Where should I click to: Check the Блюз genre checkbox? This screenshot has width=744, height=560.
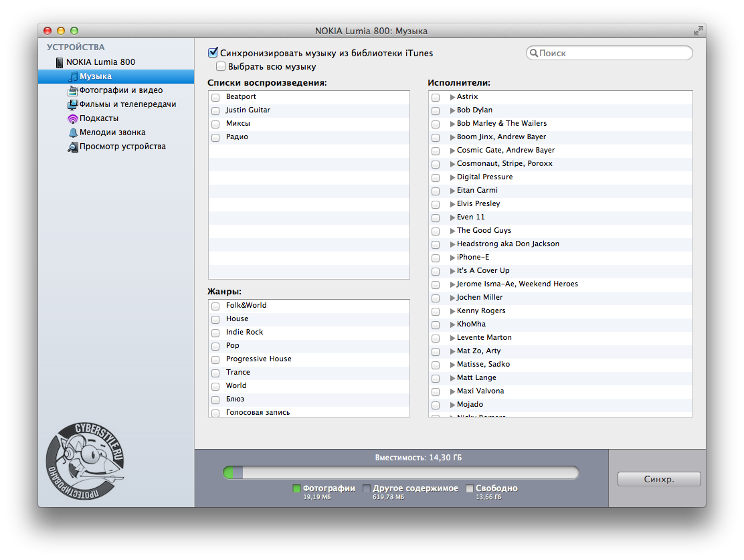point(215,399)
